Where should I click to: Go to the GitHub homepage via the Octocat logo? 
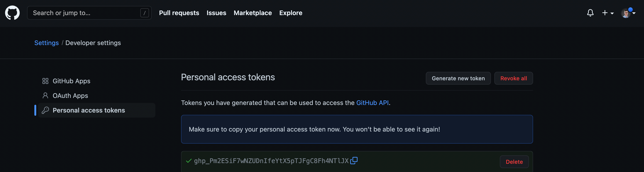(x=12, y=13)
